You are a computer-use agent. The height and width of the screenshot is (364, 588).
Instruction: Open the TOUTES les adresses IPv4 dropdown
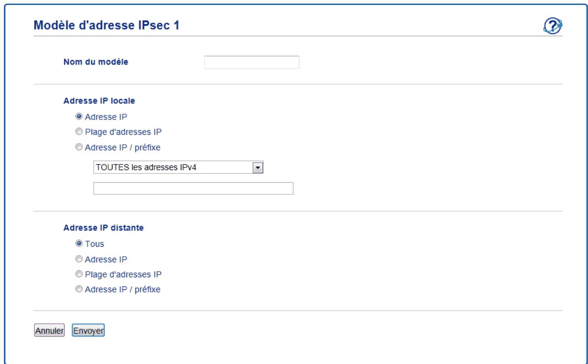[x=179, y=167]
